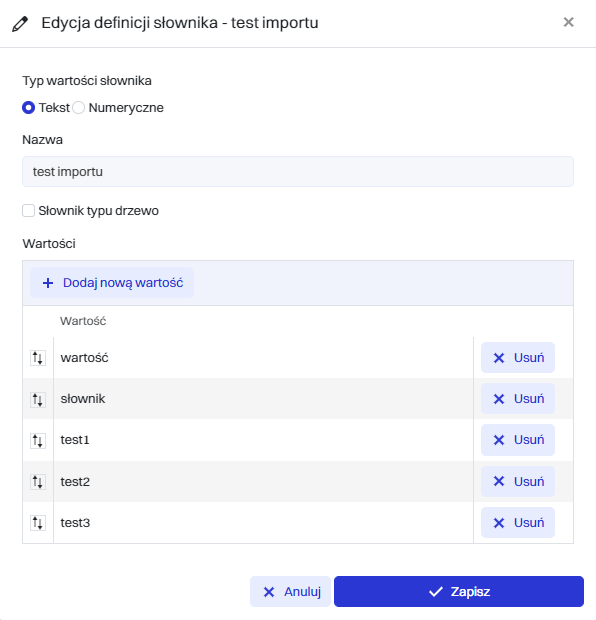Close the dictionary edit dialog
596x620 pixels.
pos(568,22)
